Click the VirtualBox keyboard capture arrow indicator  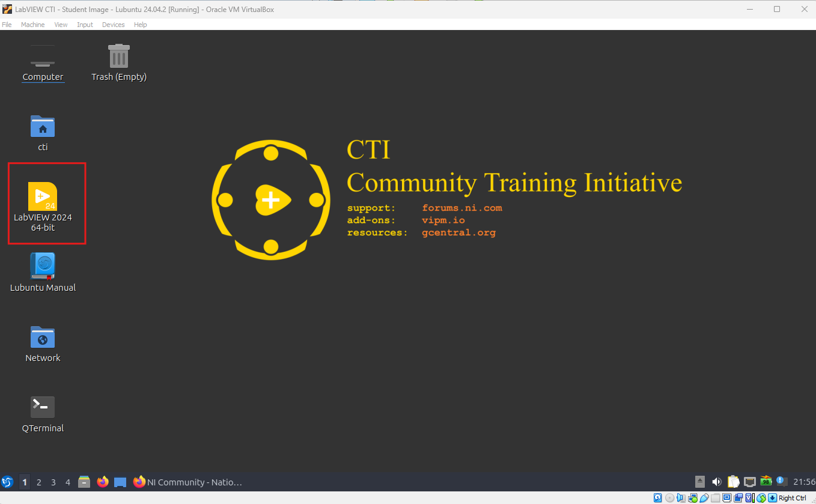coord(772,498)
